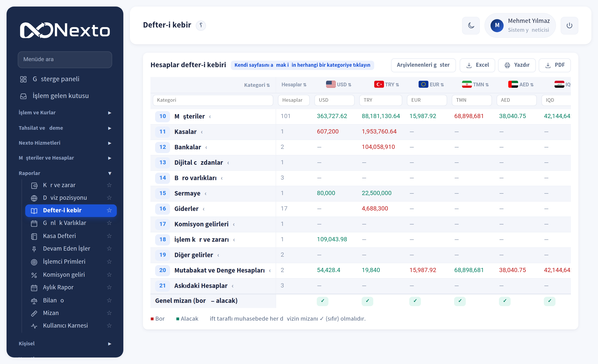Expand İşlem ve Kurlar menu section
The width and height of the screenshot is (598, 364).
[65, 113]
